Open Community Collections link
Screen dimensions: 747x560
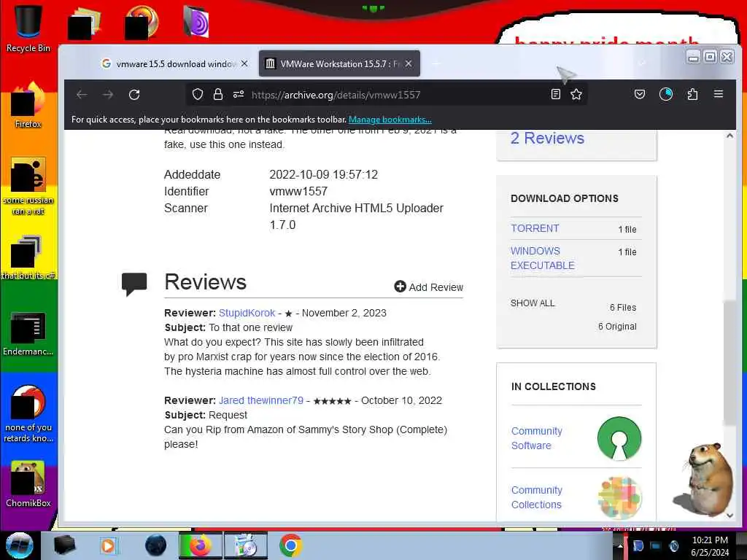(536, 497)
